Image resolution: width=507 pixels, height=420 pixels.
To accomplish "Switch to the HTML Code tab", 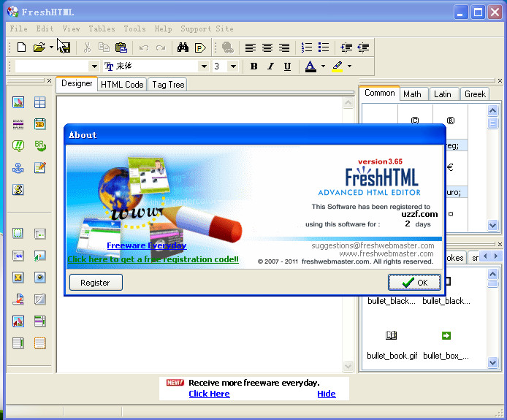I will pyautogui.click(x=122, y=85).
